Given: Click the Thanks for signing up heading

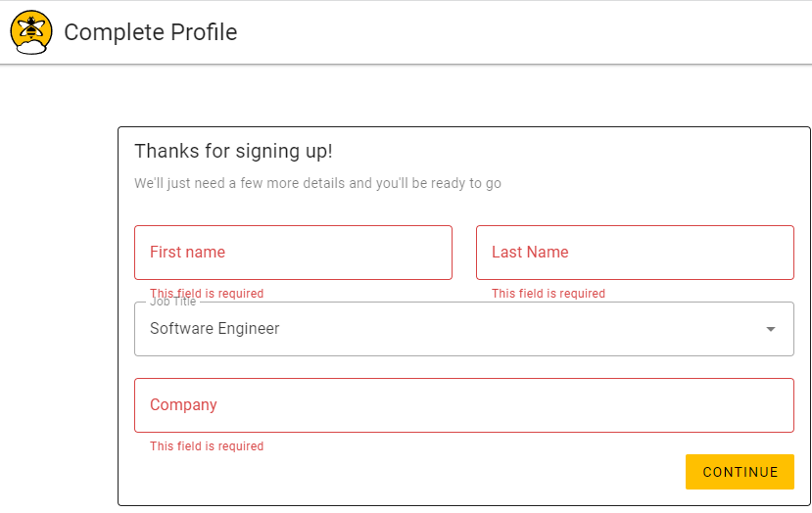Looking at the screenshot, I should [x=233, y=151].
